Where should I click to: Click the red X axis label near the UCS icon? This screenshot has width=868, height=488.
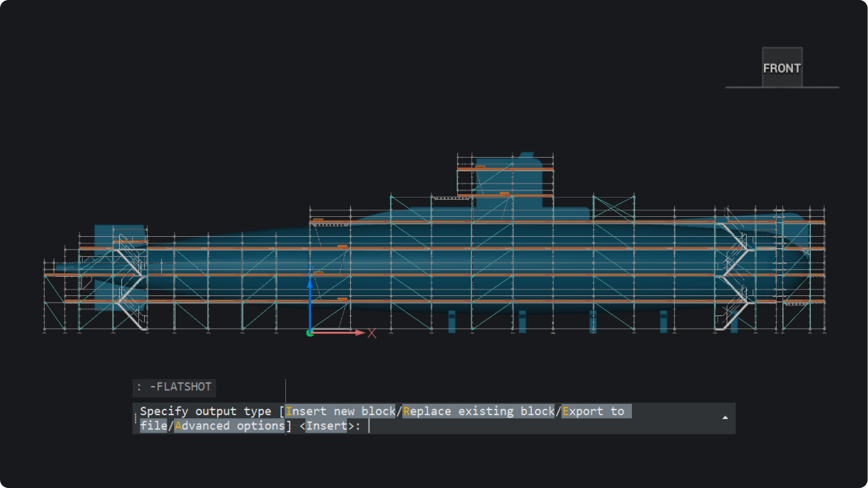(x=371, y=332)
